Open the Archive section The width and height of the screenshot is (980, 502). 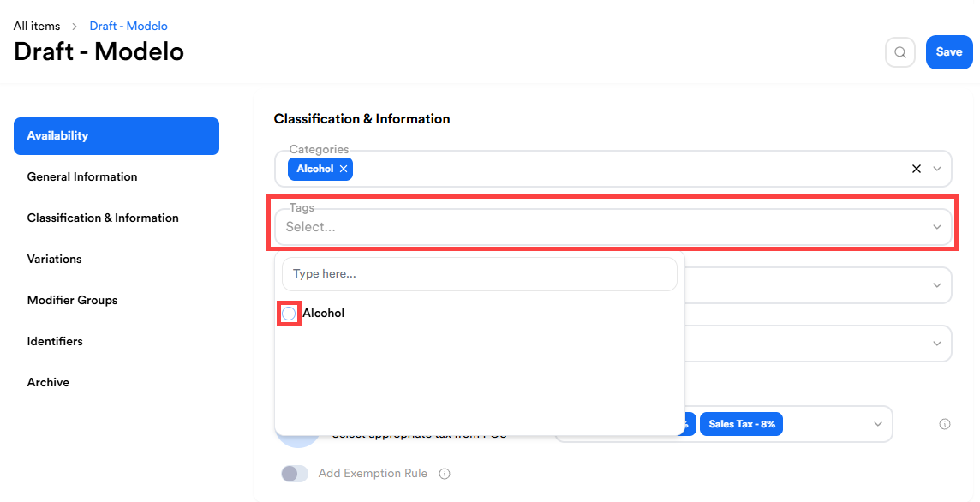(x=48, y=382)
